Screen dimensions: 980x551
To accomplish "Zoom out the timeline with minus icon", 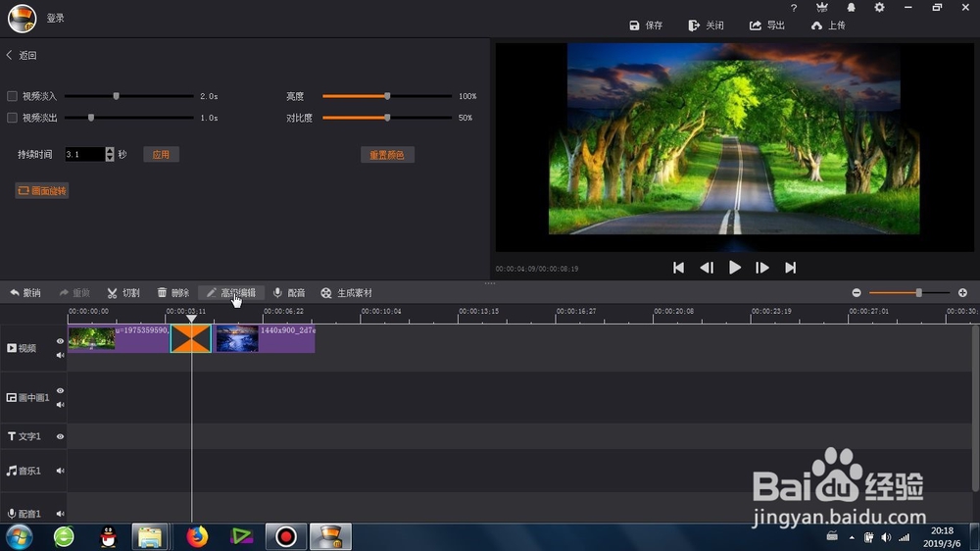I will [857, 293].
